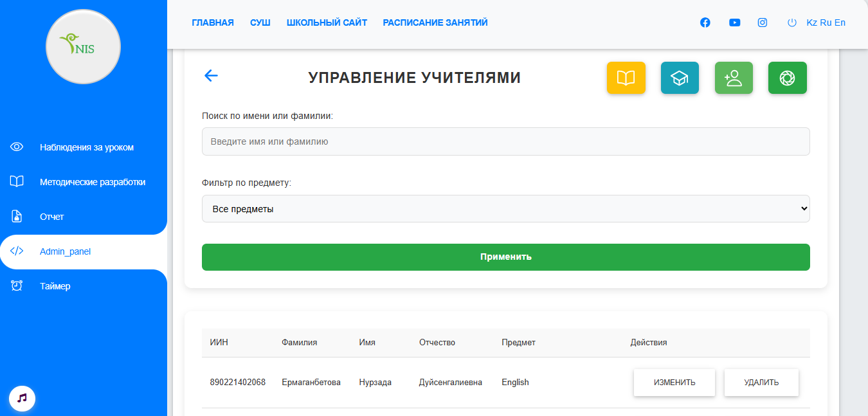The image size is (868, 416).
Task: Click the timer icon next to Таймер
Action: (x=16, y=285)
